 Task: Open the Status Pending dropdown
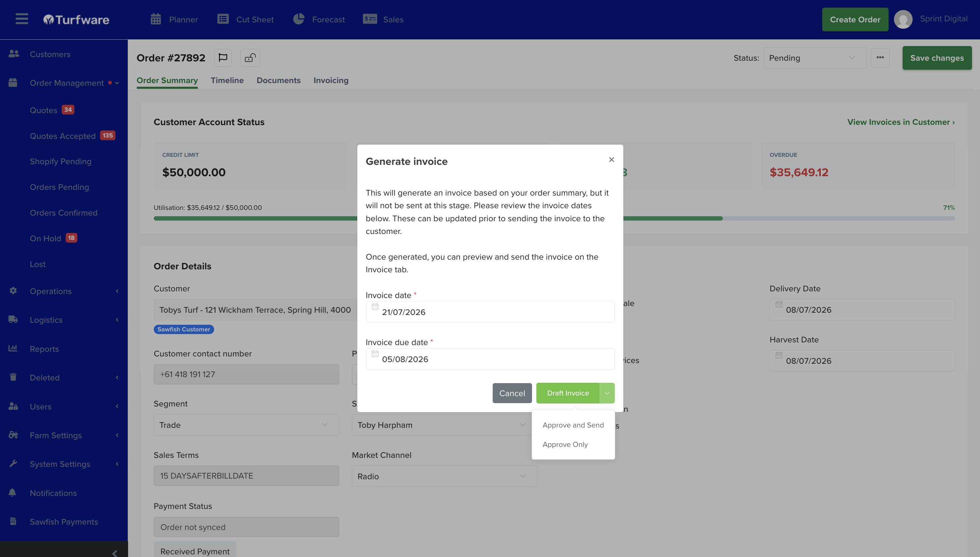(x=815, y=58)
